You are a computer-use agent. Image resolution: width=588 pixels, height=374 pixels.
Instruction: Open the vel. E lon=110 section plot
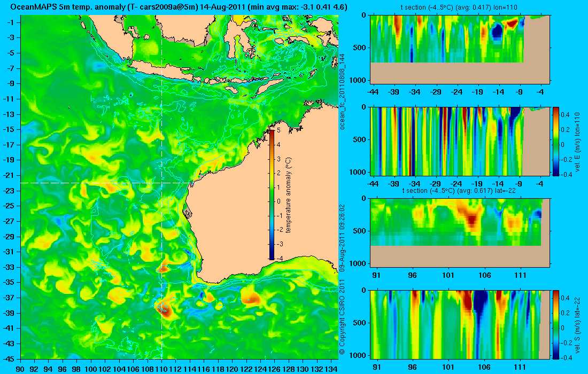point(460,141)
